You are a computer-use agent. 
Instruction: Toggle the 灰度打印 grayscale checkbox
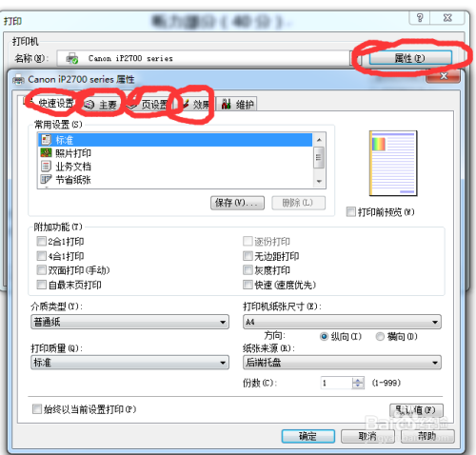248,270
